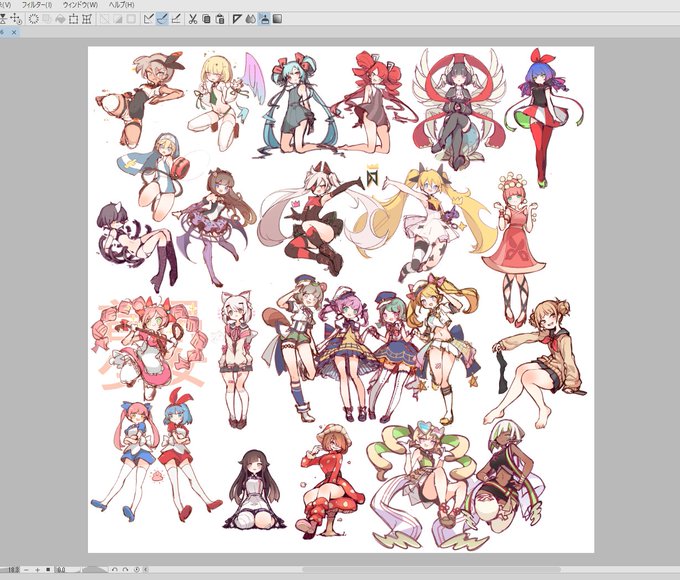This screenshot has width=680, height=580.
Task: Close the open canvas tab
Action: (14, 32)
